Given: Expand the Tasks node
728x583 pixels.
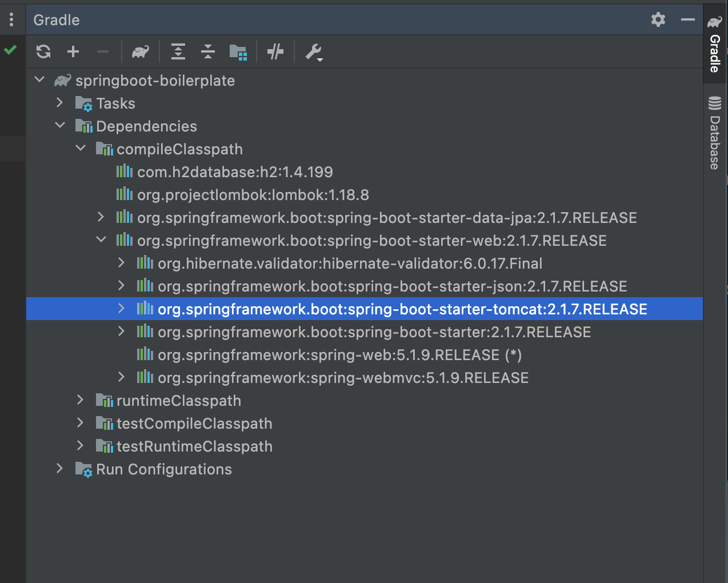Looking at the screenshot, I should 60,103.
